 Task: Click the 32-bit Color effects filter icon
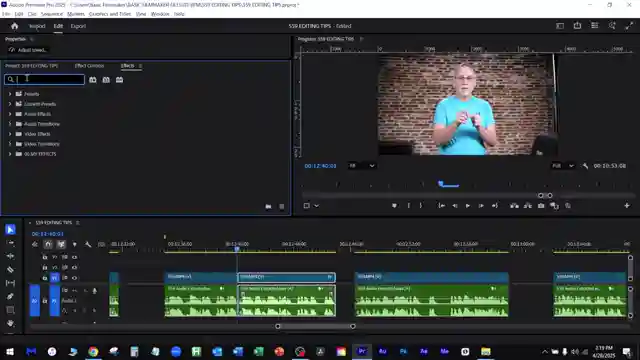click(x=106, y=80)
